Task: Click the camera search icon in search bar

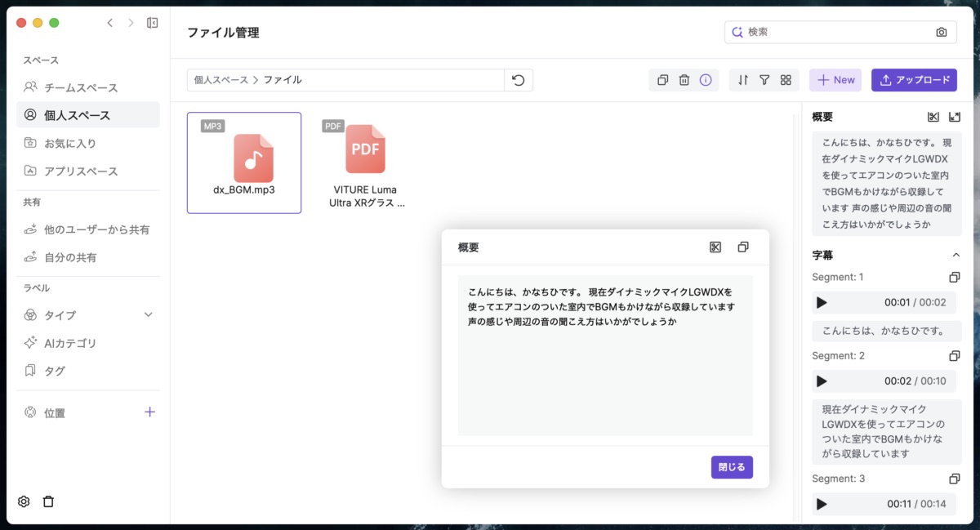Action: [941, 31]
